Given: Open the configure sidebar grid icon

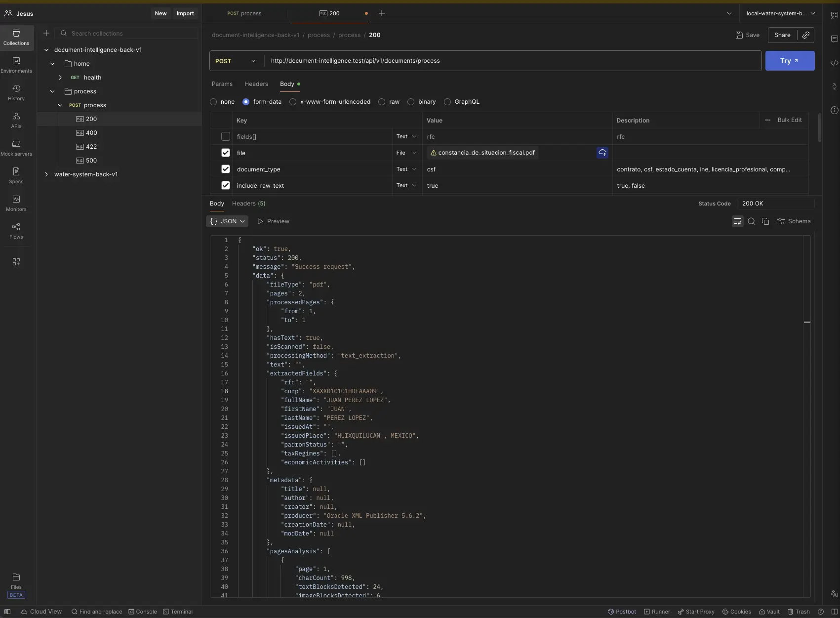Looking at the screenshot, I should click(x=16, y=262).
